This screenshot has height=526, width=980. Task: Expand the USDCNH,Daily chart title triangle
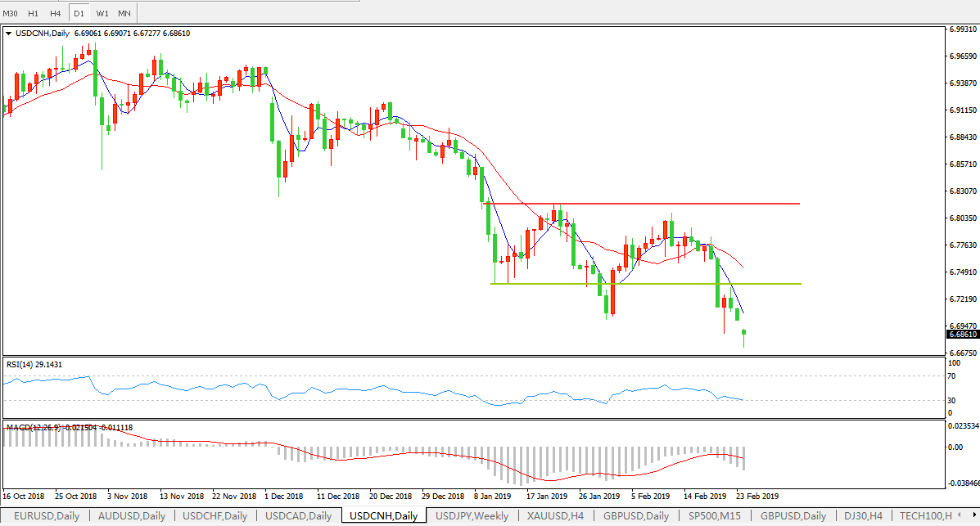pyautogui.click(x=8, y=34)
